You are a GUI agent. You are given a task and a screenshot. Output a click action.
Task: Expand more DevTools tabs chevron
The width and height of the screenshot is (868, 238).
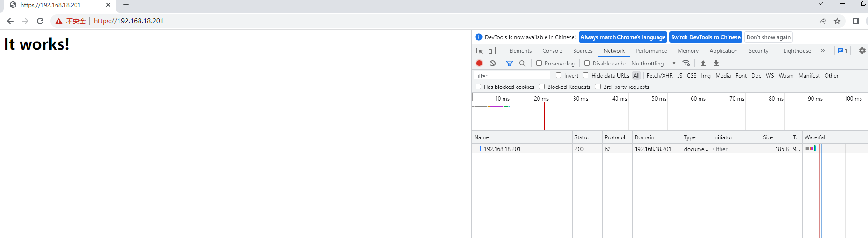823,50
